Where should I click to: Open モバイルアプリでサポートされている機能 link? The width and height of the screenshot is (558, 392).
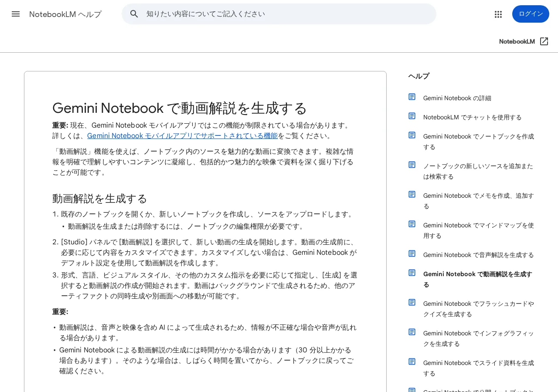pos(182,135)
